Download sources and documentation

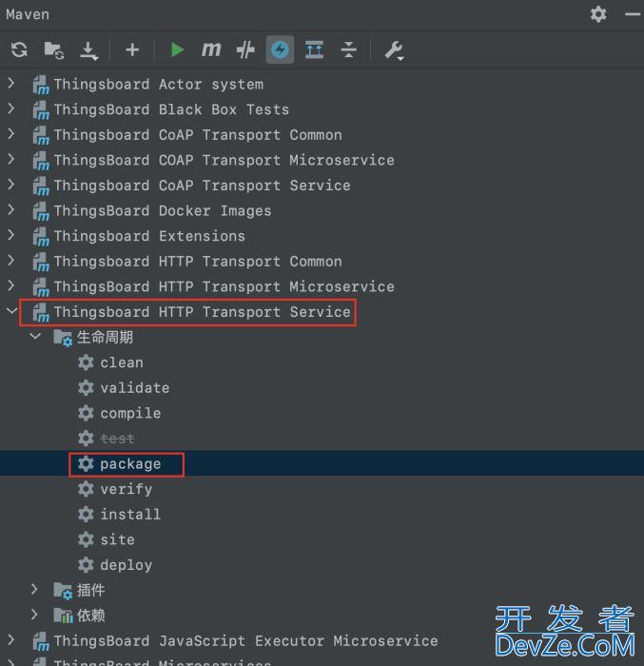coord(88,50)
